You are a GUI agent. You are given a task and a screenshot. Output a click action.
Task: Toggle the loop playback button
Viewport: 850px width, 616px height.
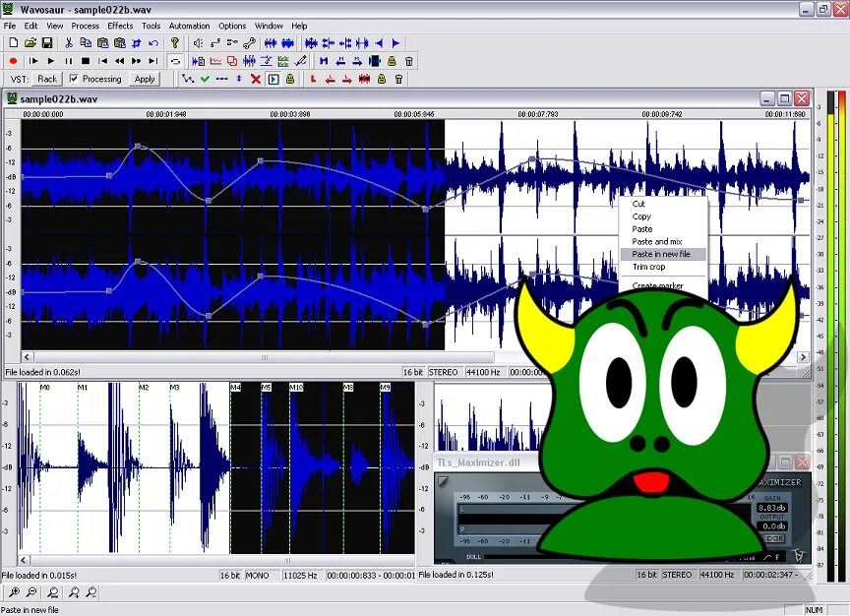pyautogui.click(x=175, y=61)
